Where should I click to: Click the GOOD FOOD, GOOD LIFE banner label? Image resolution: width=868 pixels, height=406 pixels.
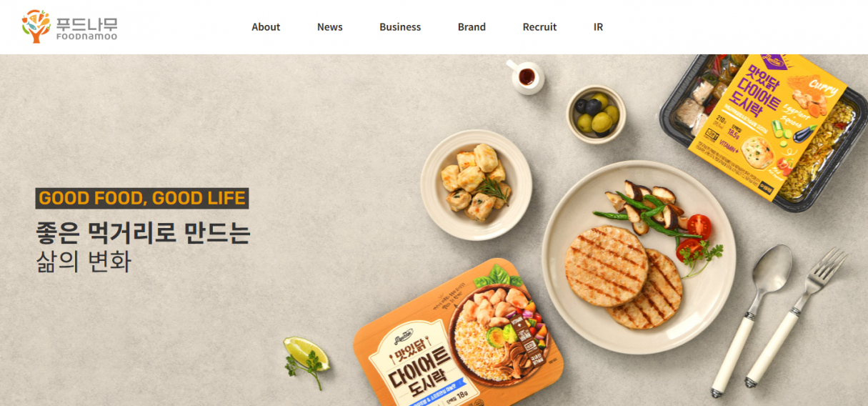coord(142,198)
